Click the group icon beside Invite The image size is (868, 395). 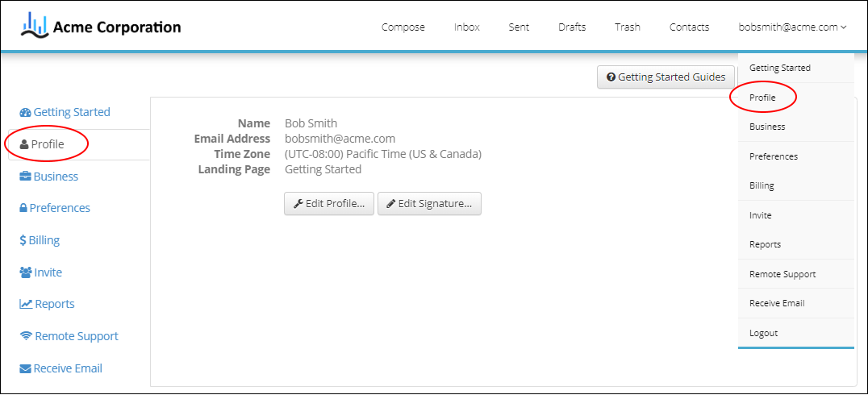pos(26,272)
